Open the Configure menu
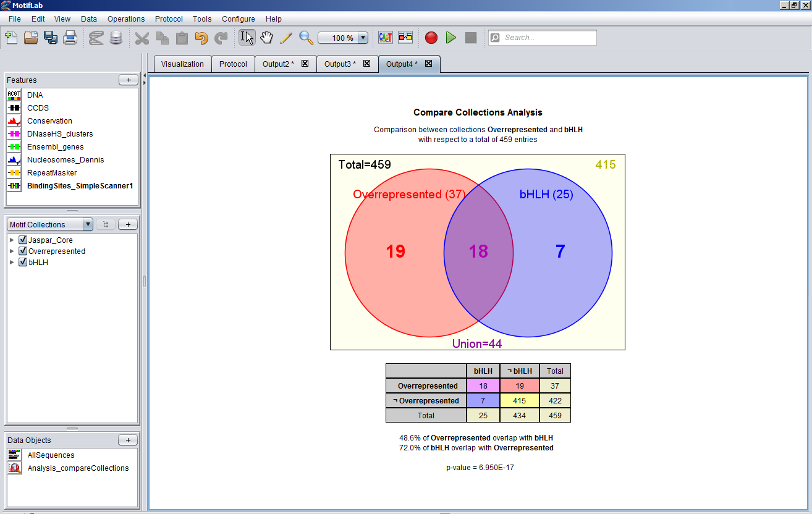812x514 pixels. [239, 19]
